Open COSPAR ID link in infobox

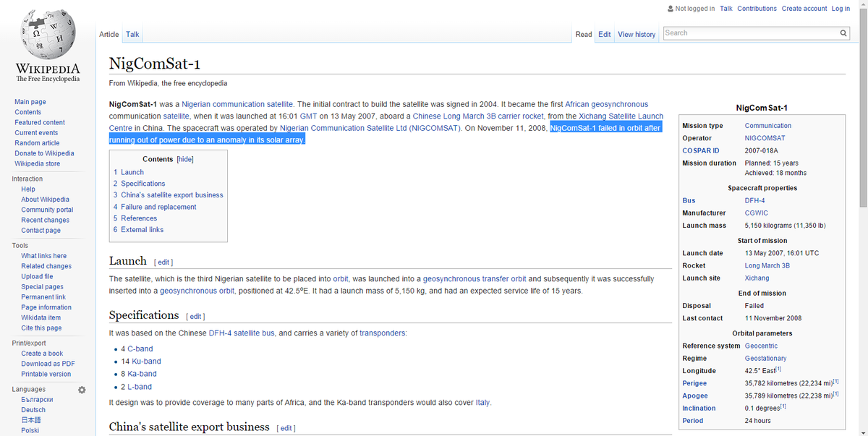[x=701, y=150]
